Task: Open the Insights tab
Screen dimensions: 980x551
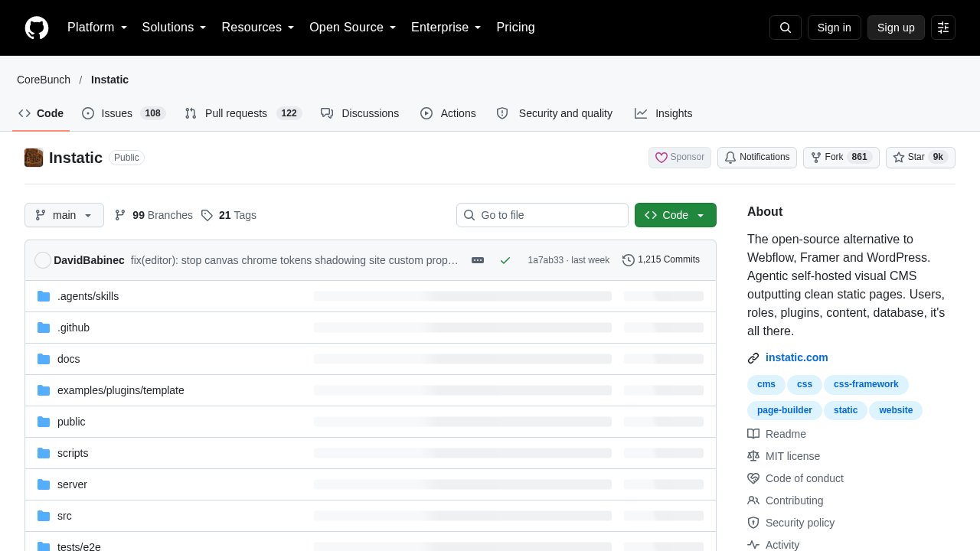Action: 663,113
